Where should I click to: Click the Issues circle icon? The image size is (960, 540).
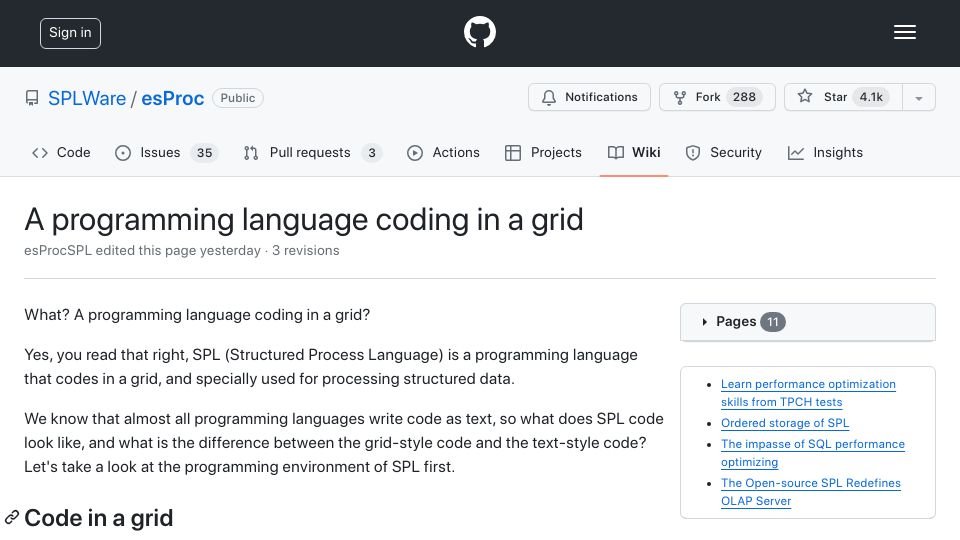point(122,153)
